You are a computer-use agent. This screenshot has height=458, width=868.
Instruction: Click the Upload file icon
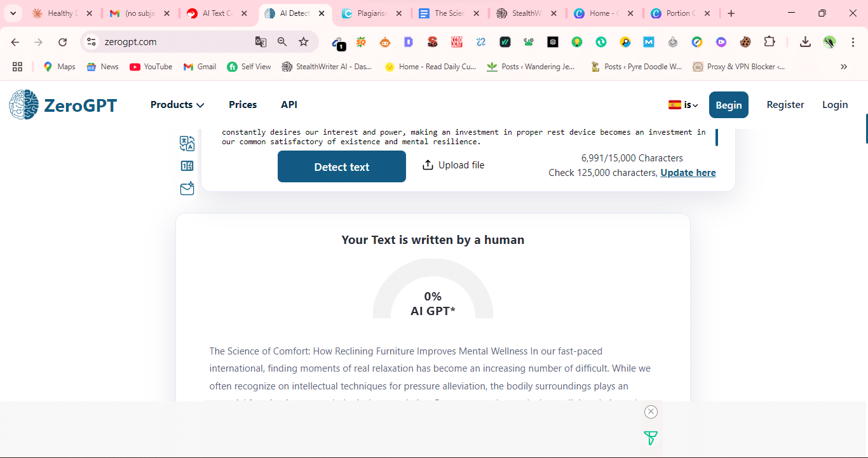[428, 165]
